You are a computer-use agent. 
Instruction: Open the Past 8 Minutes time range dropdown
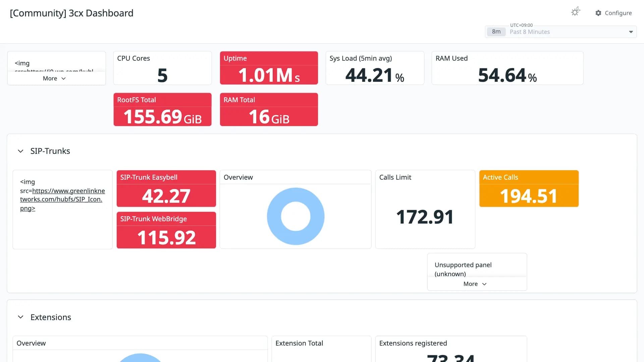pos(561,32)
